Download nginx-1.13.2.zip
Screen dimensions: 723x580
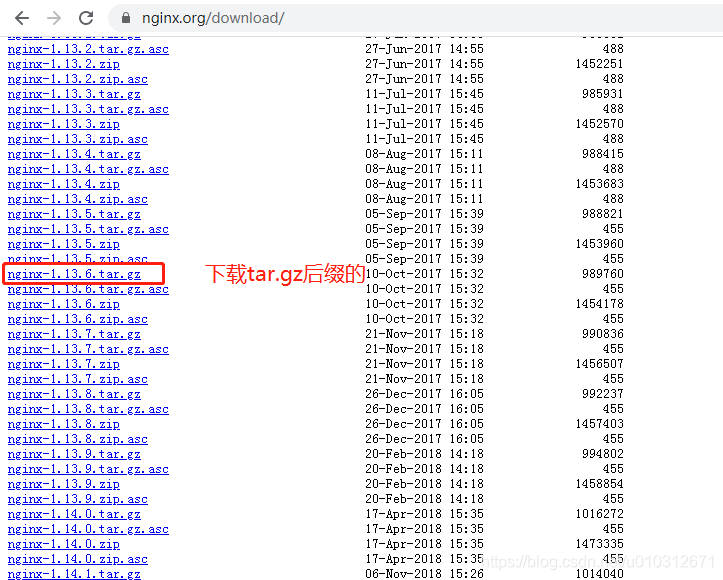click(64, 64)
